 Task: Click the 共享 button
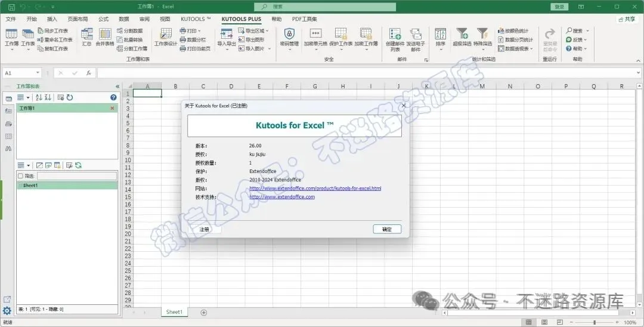point(627,19)
